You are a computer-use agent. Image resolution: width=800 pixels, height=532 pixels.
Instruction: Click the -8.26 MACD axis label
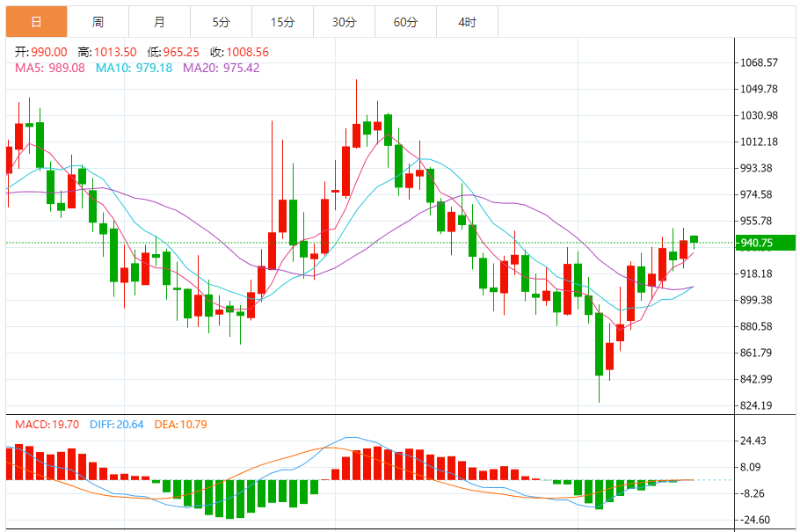pos(753,493)
